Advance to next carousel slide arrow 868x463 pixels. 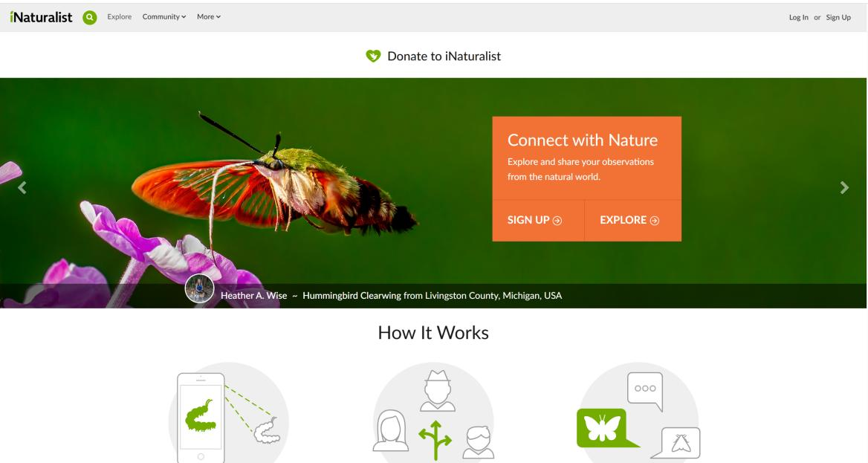coord(843,188)
